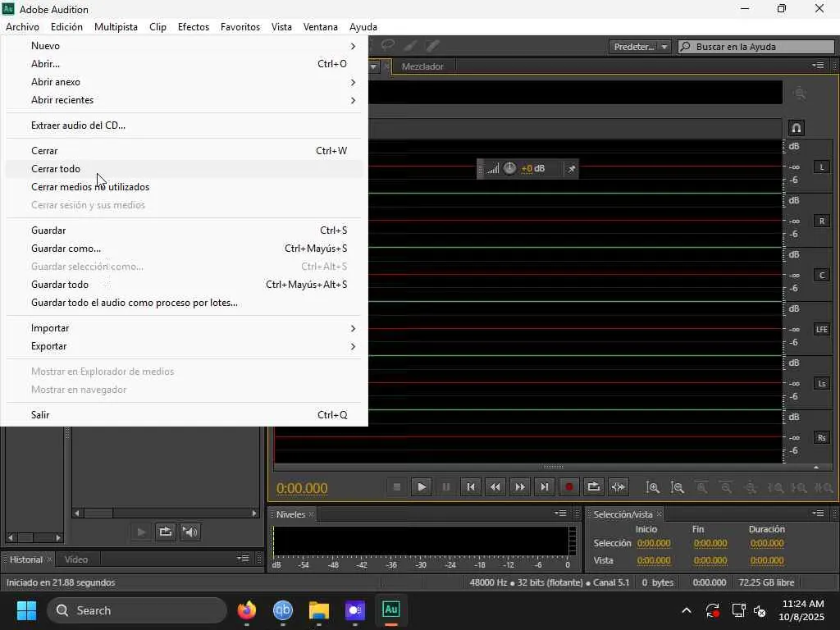Open the Favoritos menu
The width and height of the screenshot is (840, 630).
[240, 27]
